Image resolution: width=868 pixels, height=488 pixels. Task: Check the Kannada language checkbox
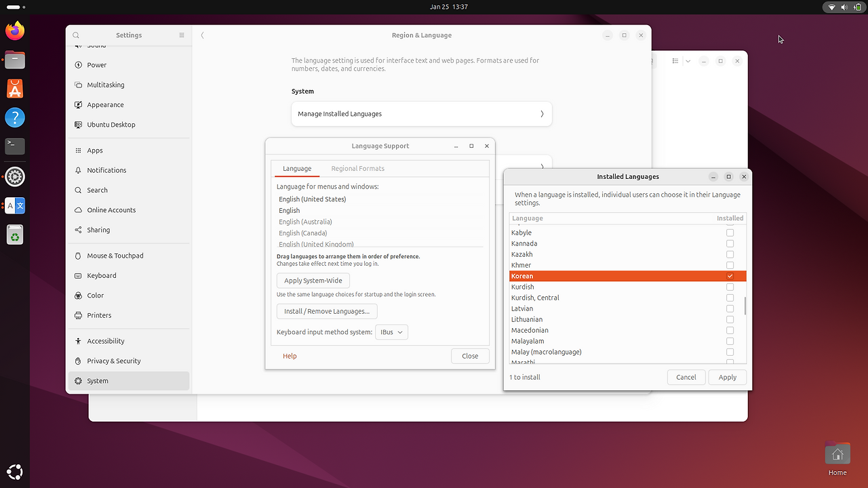pyautogui.click(x=730, y=243)
